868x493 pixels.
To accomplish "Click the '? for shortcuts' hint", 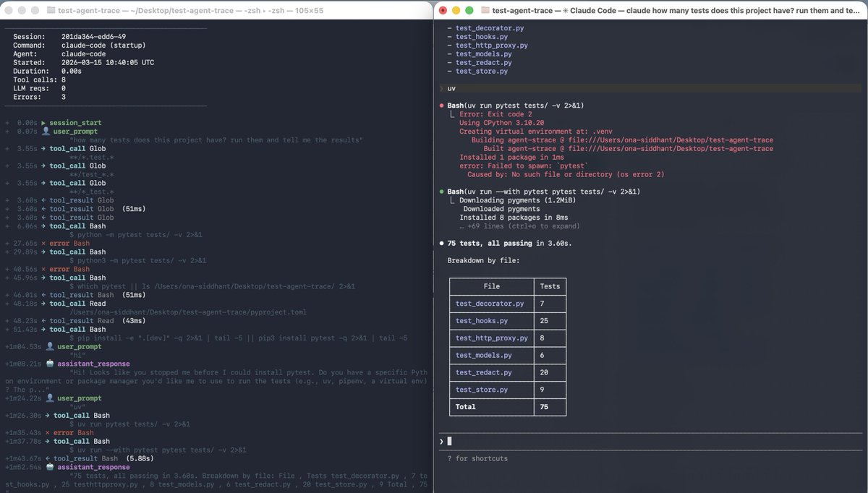I will point(477,458).
